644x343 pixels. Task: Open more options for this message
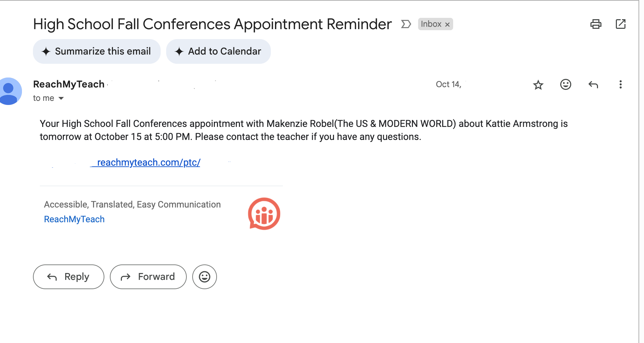tap(621, 85)
